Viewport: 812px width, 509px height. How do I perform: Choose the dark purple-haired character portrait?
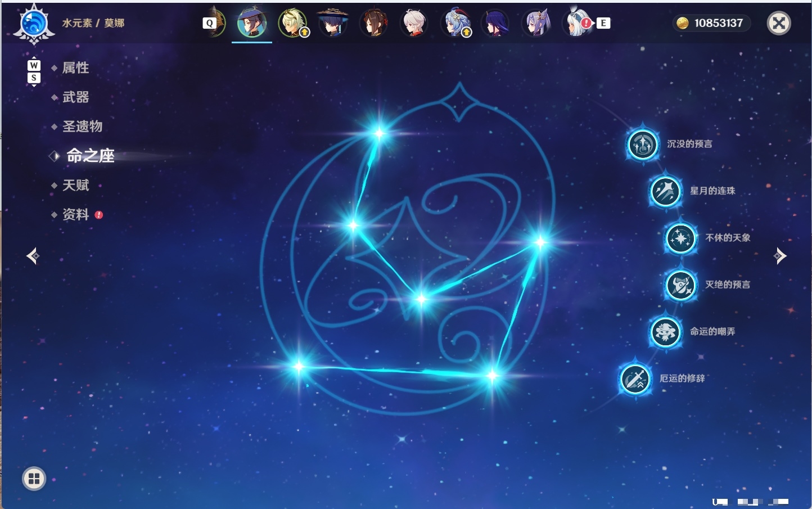(496, 23)
